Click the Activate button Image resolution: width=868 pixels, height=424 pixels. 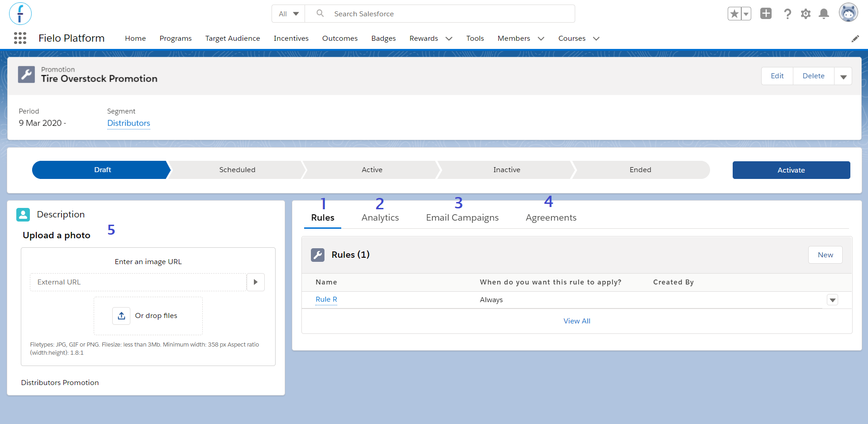coord(791,170)
